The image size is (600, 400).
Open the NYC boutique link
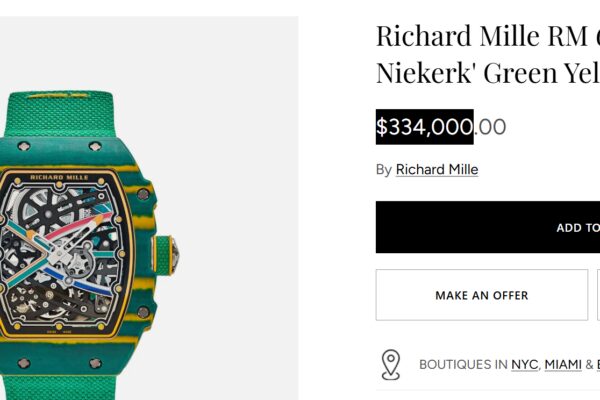pos(524,365)
